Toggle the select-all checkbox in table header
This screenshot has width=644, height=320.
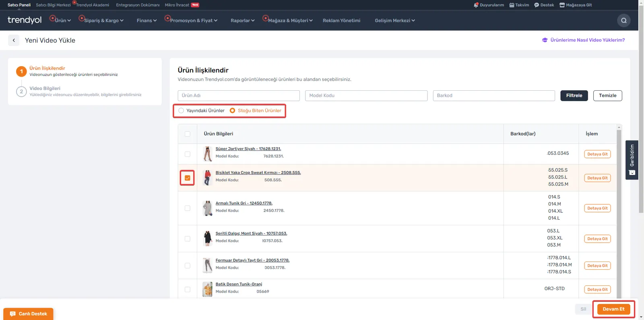[x=188, y=134]
